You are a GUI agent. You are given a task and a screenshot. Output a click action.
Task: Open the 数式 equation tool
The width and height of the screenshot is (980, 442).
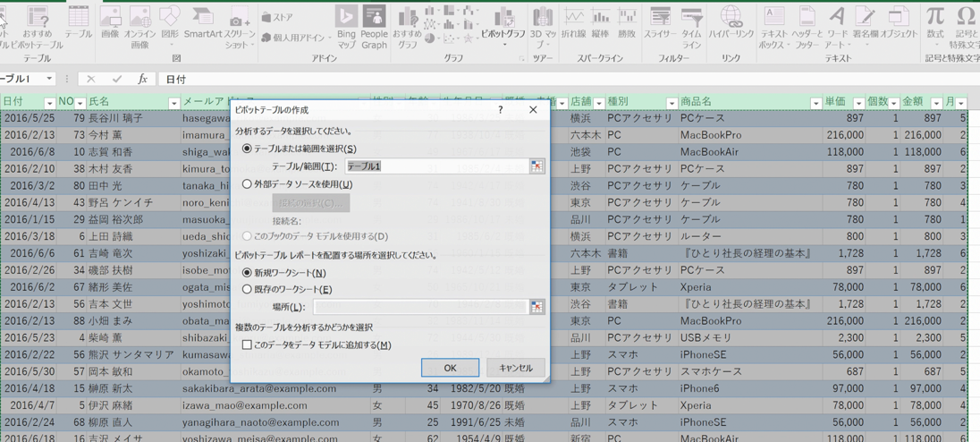[935, 28]
